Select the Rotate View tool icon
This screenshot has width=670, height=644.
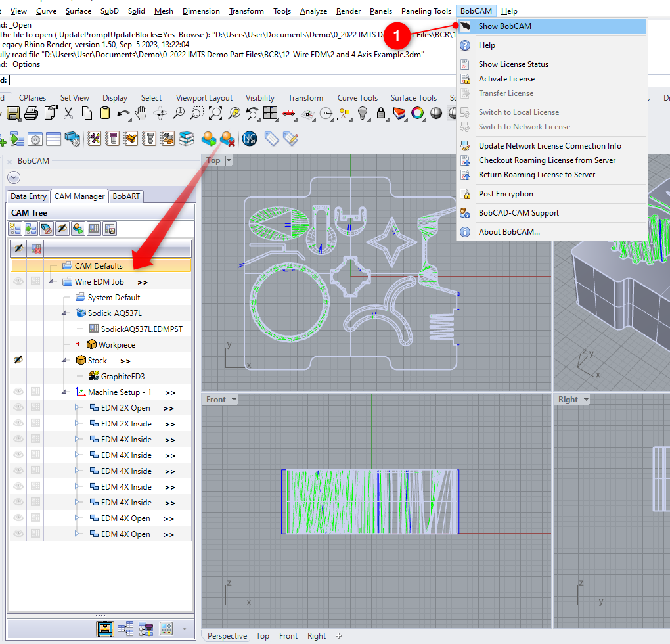(161, 113)
